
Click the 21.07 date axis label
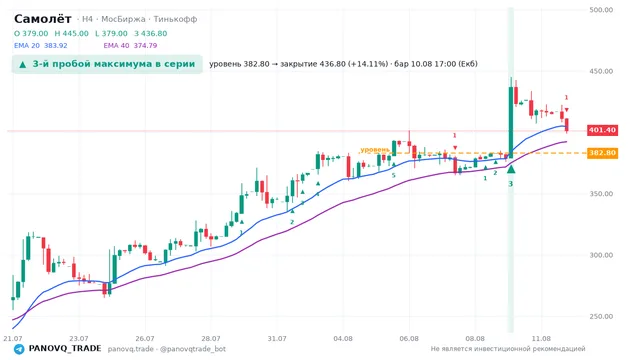tap(13, 338)
